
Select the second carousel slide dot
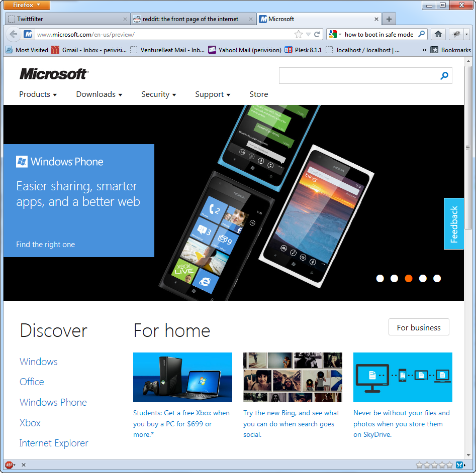(x=394, y=278)
